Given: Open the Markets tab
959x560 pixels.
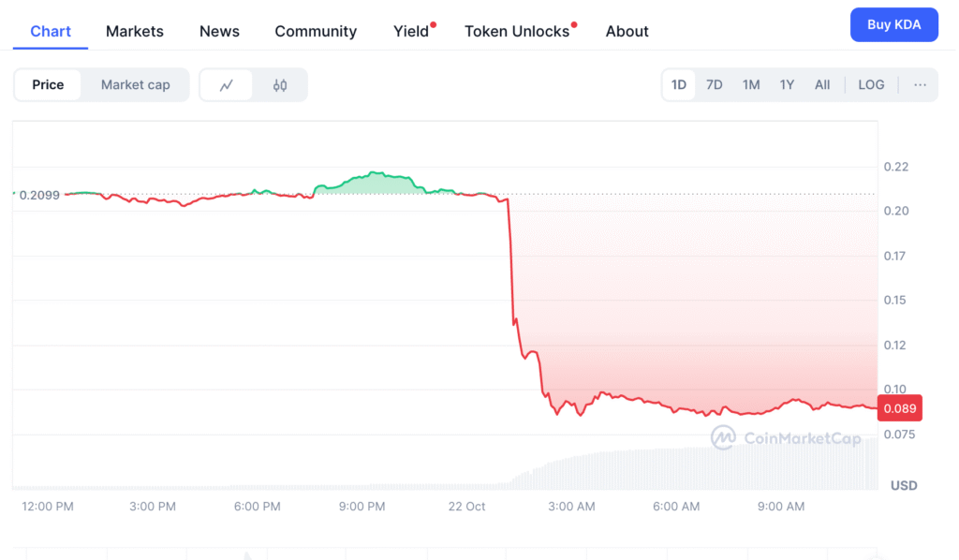Looking at the screenshot, I should [x=135, y=32].
